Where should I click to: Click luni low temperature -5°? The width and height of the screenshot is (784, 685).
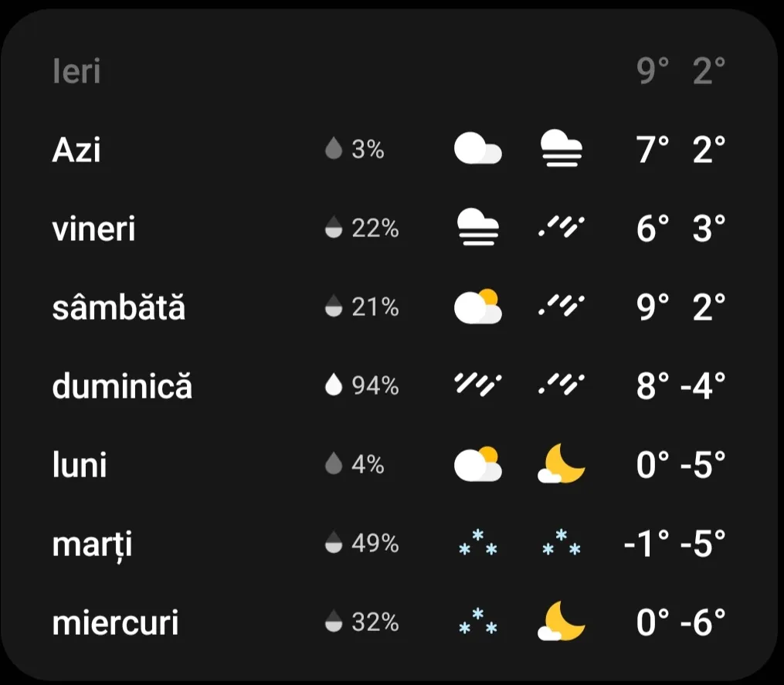pos(703,465)
